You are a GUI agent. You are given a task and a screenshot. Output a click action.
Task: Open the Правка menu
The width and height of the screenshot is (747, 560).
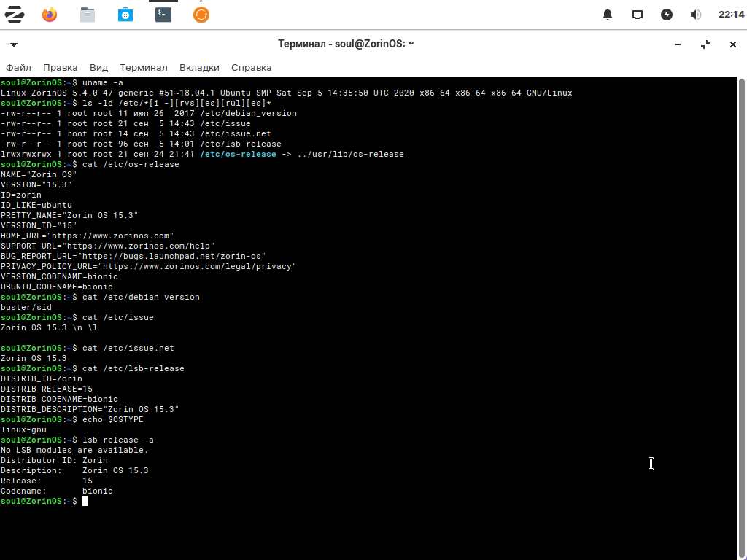pos(60,68)
